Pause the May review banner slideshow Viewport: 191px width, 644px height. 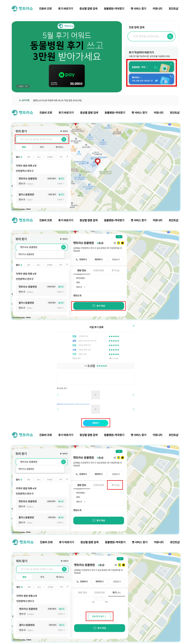point(26,86)
